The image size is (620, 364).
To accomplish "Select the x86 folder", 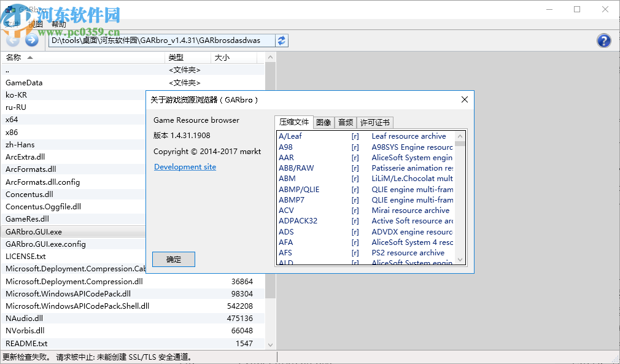I will coord(74,132).
